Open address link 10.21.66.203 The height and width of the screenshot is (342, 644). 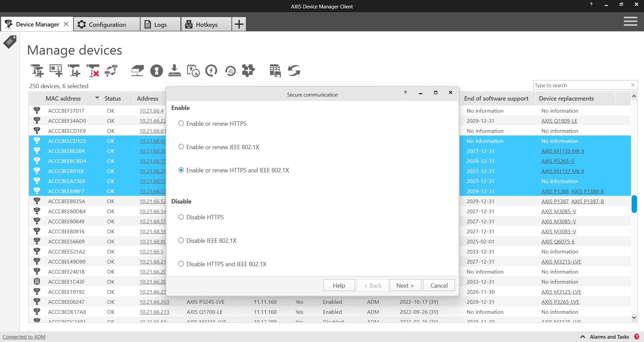tap(154, 302)
